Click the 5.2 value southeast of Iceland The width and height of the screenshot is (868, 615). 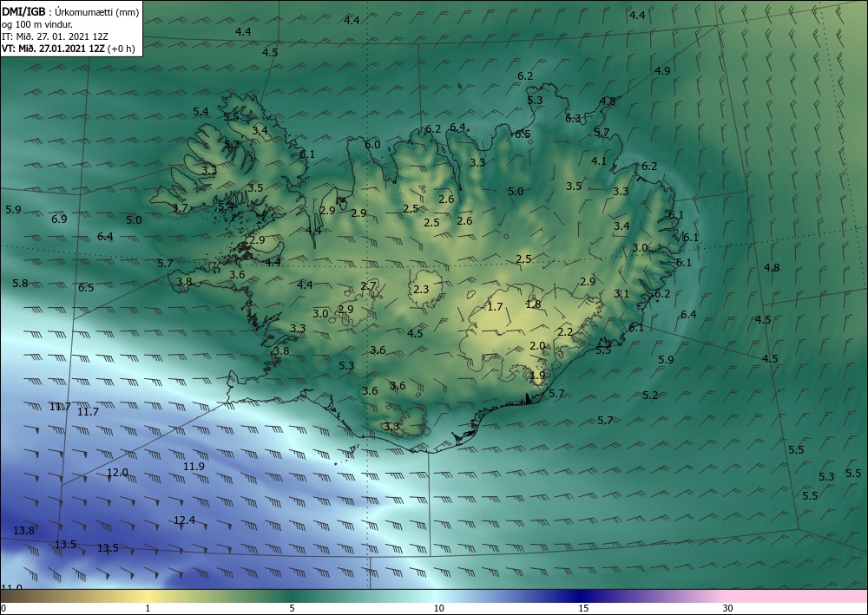tap(650, 396)
